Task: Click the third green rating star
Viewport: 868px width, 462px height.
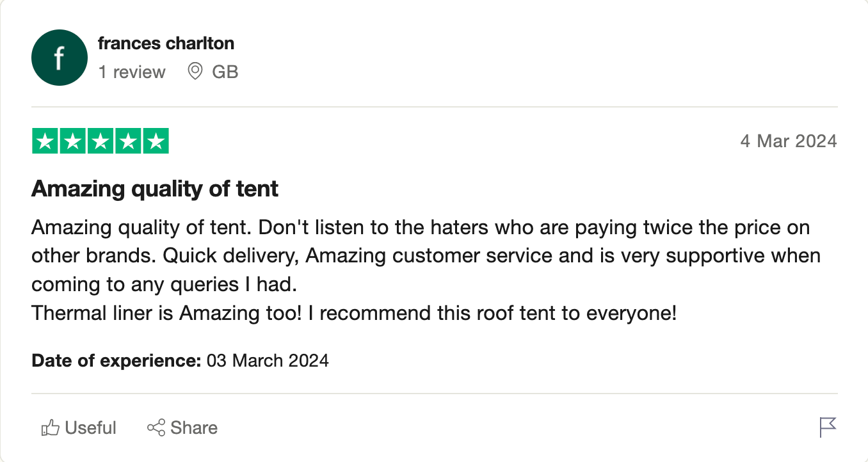Action: point(100,141)
